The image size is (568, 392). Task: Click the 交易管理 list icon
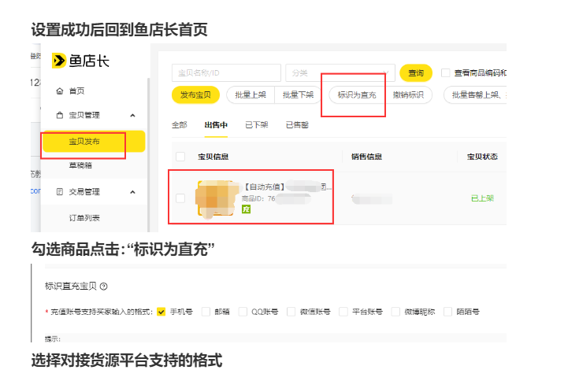click(x=60, y=191)
